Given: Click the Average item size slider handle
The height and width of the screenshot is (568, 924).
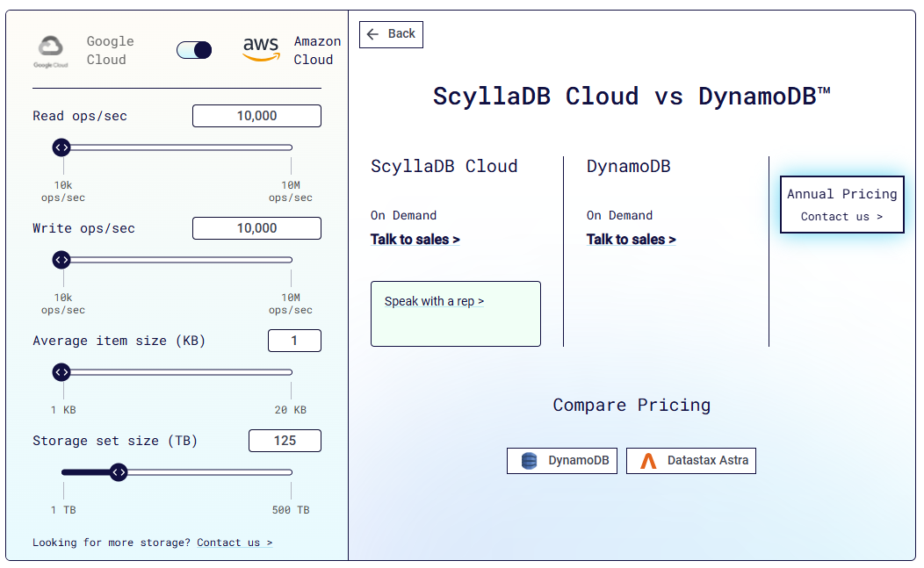Looking at the screenshot, I should point(61,372).
